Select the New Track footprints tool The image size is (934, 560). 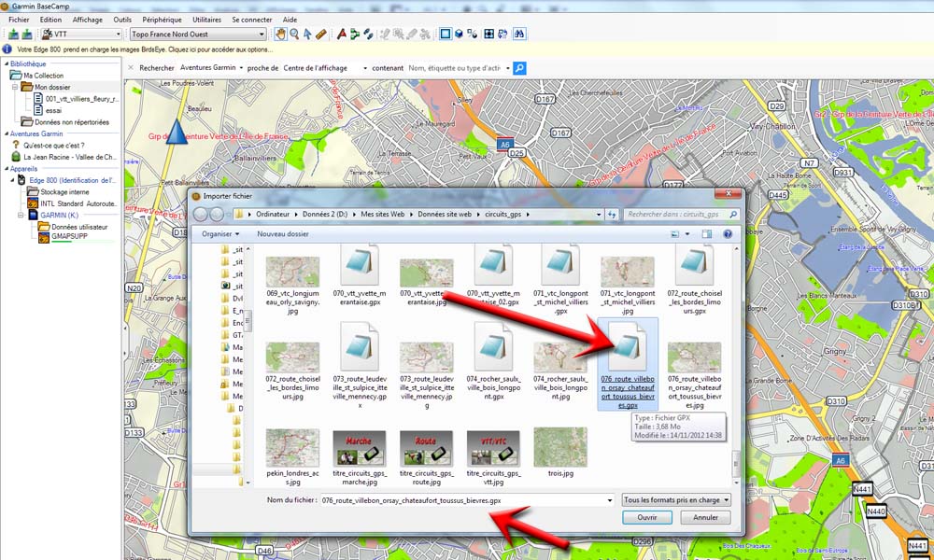(369, 34)
